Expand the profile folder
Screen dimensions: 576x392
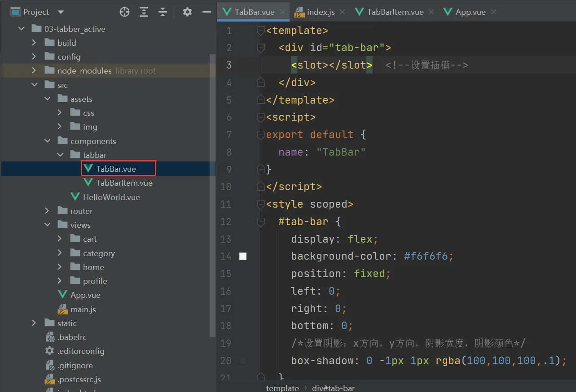(60, 281)
